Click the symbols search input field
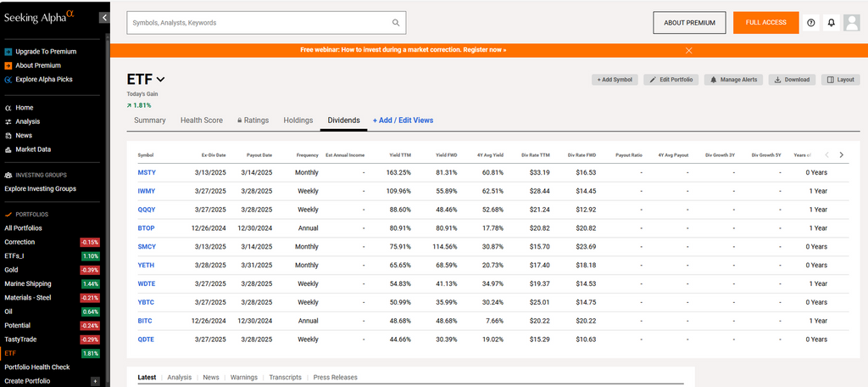 tap(259, 23)
